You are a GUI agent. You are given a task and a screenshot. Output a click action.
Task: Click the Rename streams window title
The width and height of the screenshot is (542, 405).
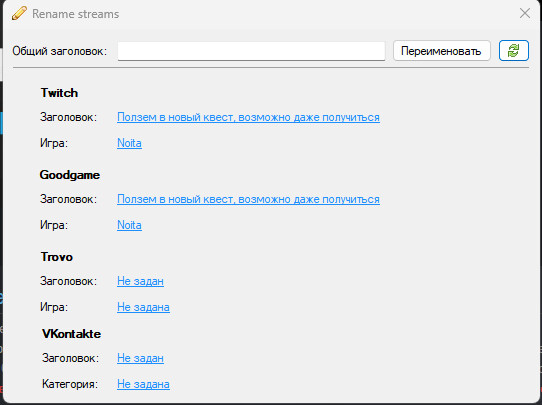(x=75, y=14)
